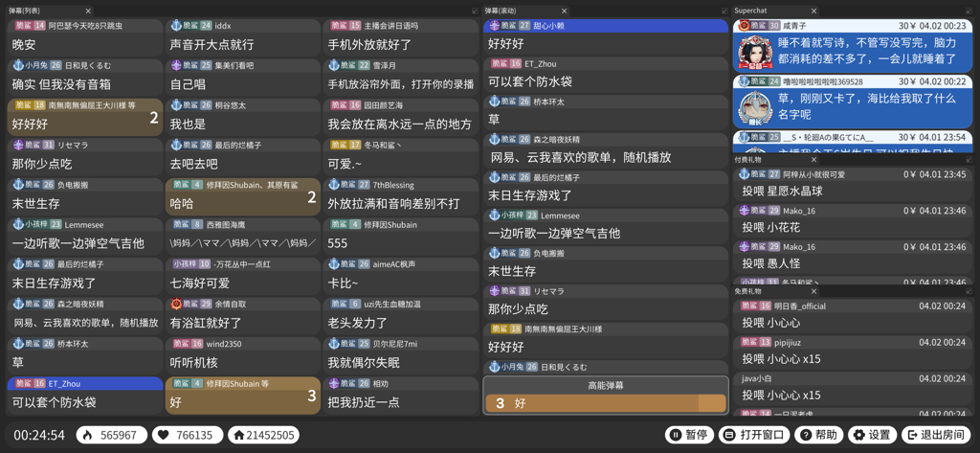The image size is (980, 453).
Task: Select pipijiuz's 投喂 小心心 x15 row
Action: [x=853, y=351]
